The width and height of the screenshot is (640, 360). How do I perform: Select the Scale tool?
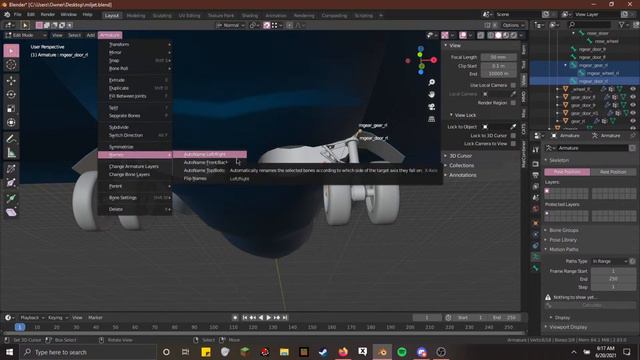click(x=11, y=109)
